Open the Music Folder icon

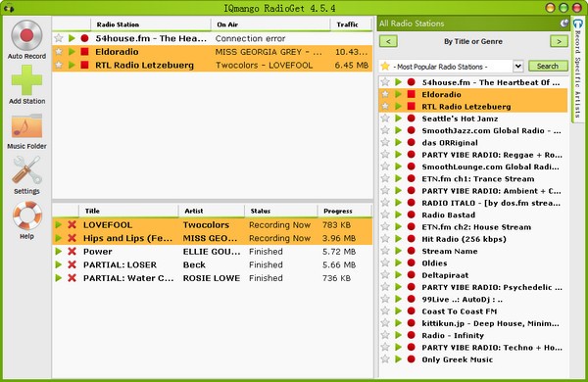(x=26, y=126)
